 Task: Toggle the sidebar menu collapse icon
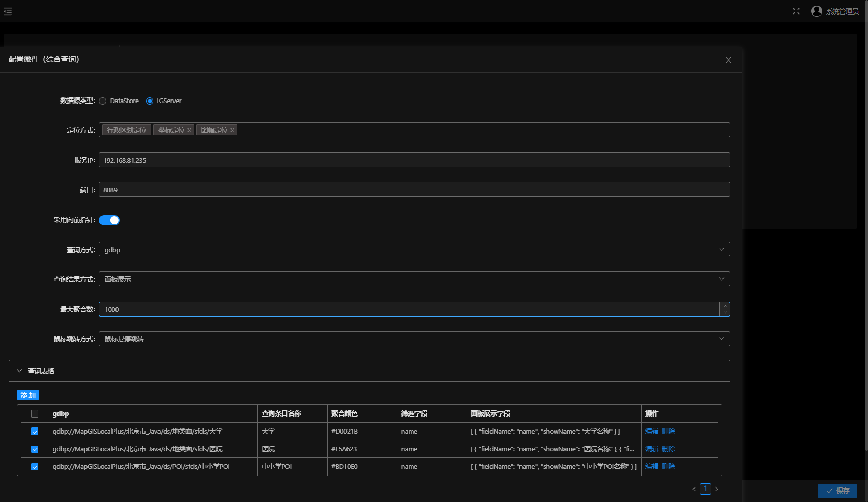coord(8,11)
